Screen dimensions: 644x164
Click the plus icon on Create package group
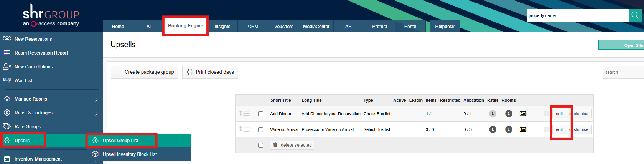pos(119,72)
